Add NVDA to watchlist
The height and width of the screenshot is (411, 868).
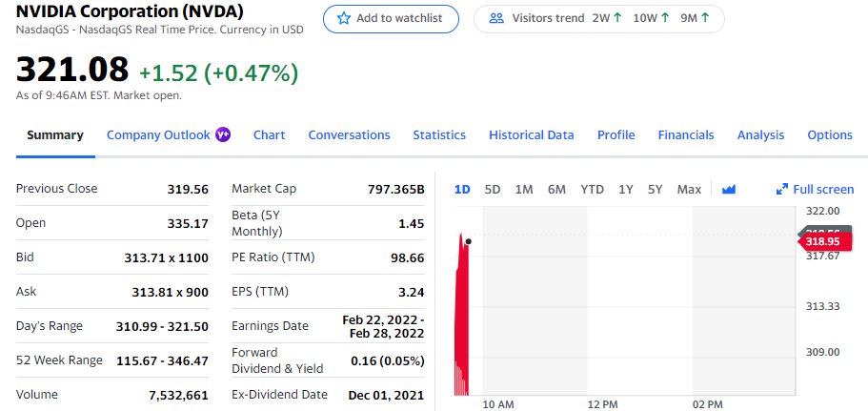(x=391, y=19)
